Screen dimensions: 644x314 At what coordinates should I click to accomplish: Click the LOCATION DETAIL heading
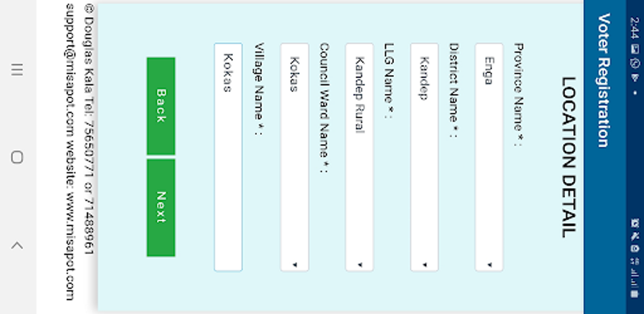point(568,157)
